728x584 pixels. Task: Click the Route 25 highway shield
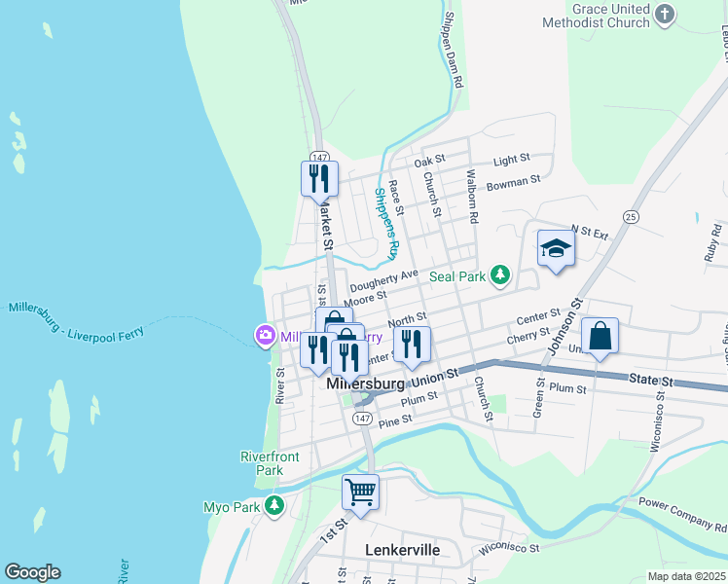click(632, 216)
